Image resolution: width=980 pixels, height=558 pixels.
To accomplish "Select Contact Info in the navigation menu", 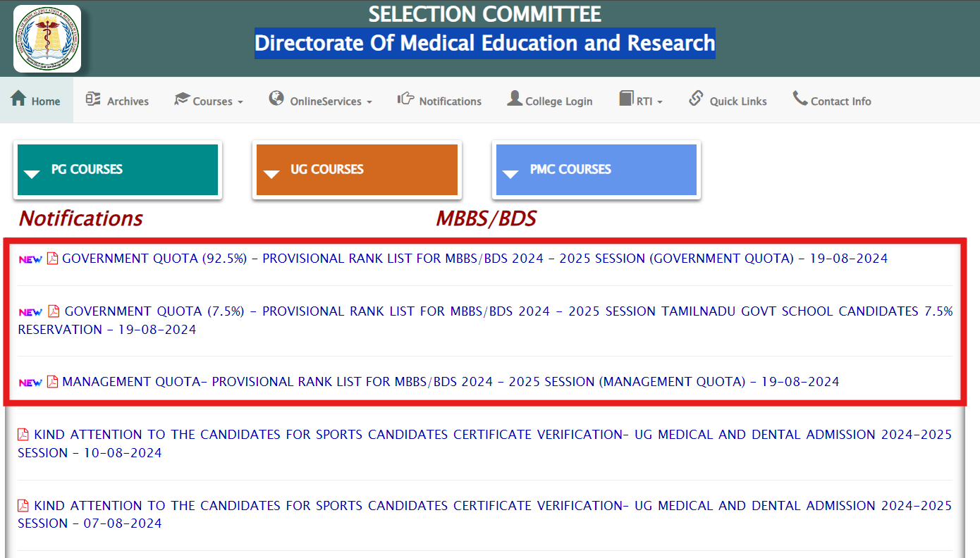I will 840,99.
